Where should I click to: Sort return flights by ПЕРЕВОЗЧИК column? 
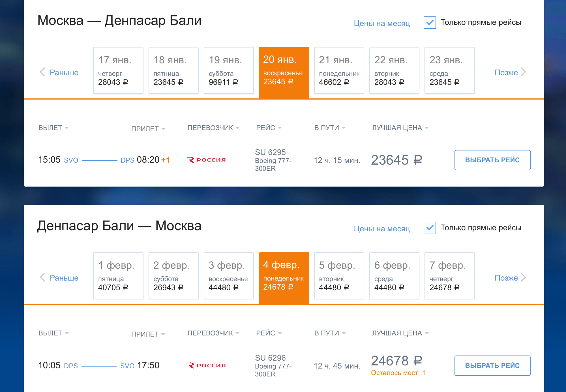coord(213,333)
